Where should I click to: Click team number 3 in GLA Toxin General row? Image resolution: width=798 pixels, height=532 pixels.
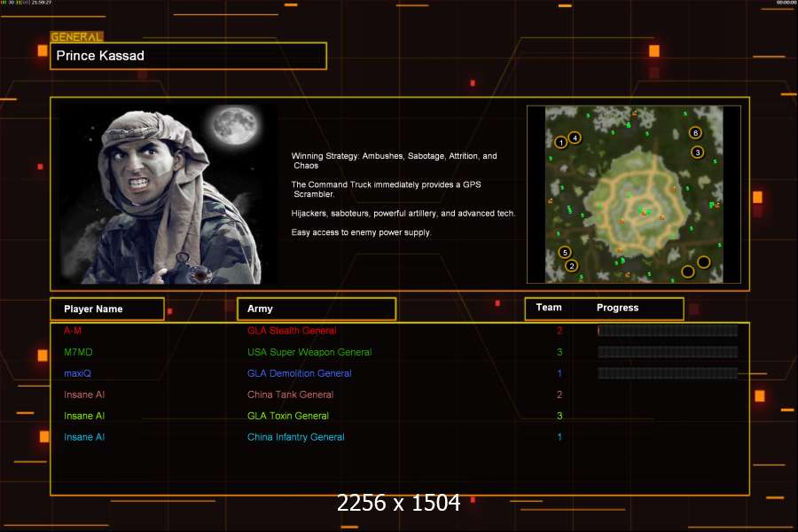tap(559, 416)
